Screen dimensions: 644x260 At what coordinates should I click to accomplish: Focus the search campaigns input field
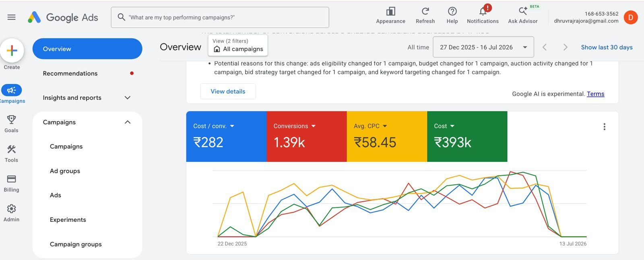pos(220,17)
